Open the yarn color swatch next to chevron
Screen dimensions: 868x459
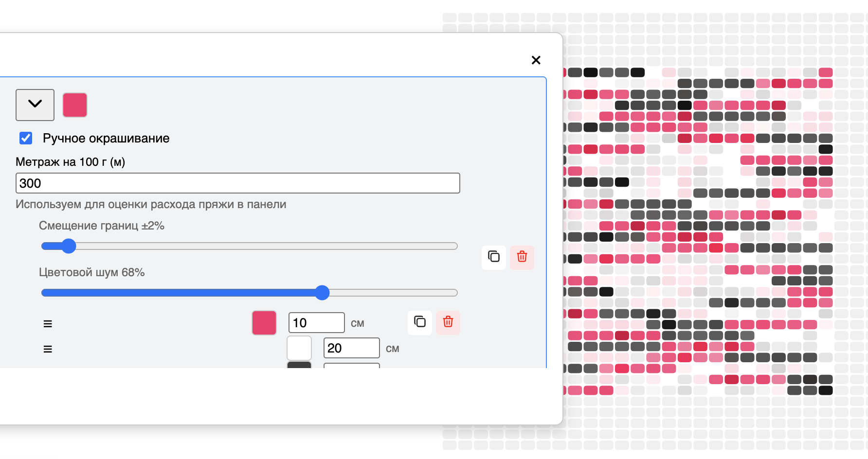pos(75,105)
